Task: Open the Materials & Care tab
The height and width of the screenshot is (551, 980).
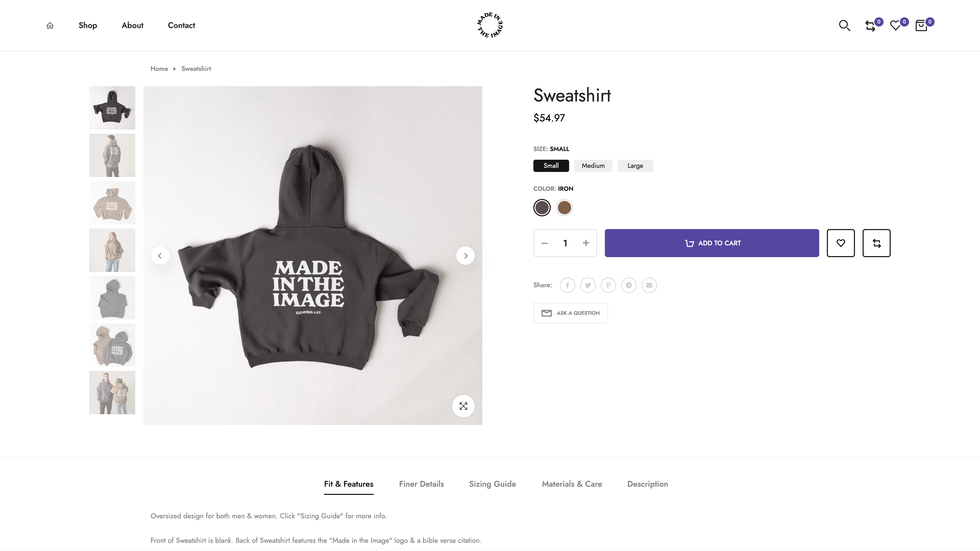Action: tap(572, 484)
